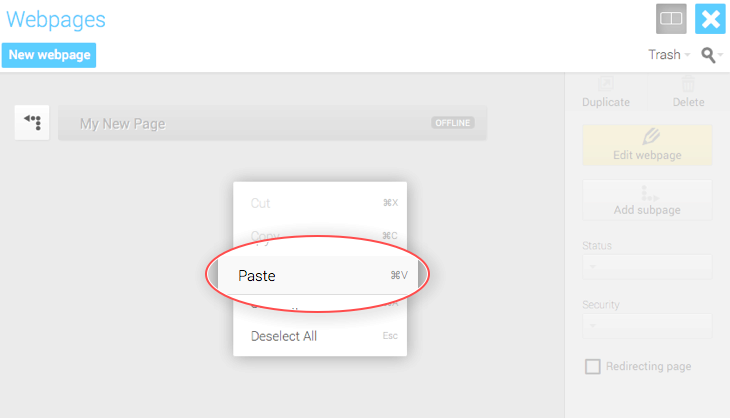Click the OFFLINE status badge
Image resolution: width=730 pixels, height=420 pixels.
453,123
